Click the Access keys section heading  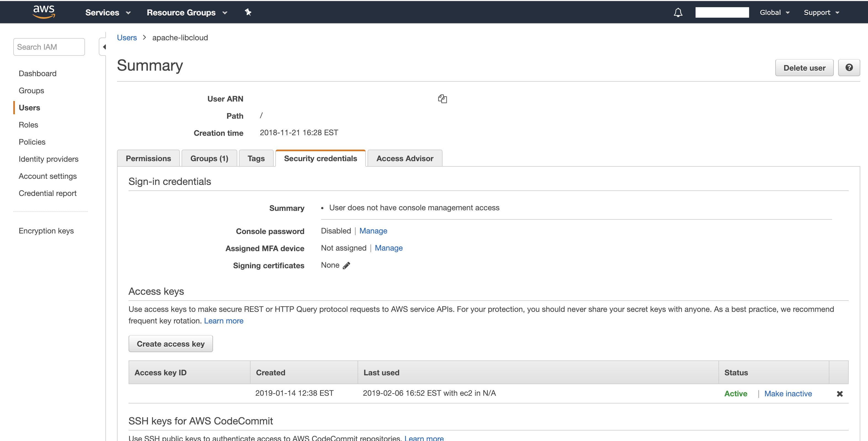[x=156, y=291]
